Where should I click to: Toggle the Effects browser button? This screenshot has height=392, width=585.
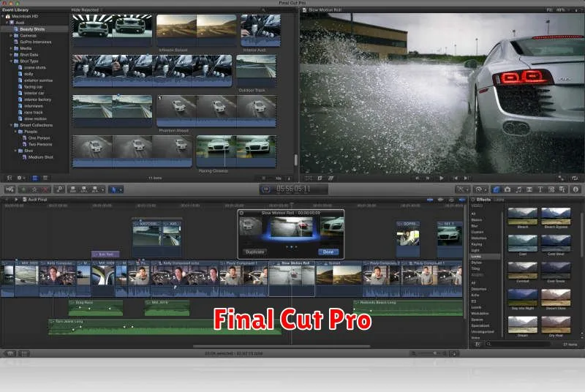click(497, 189)
